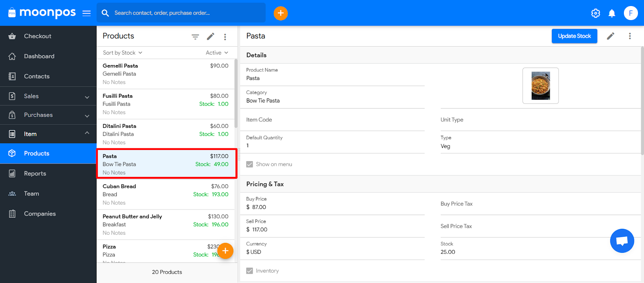
Task: Open the Active status filter dropdown
Action: [x=217, y=53]
